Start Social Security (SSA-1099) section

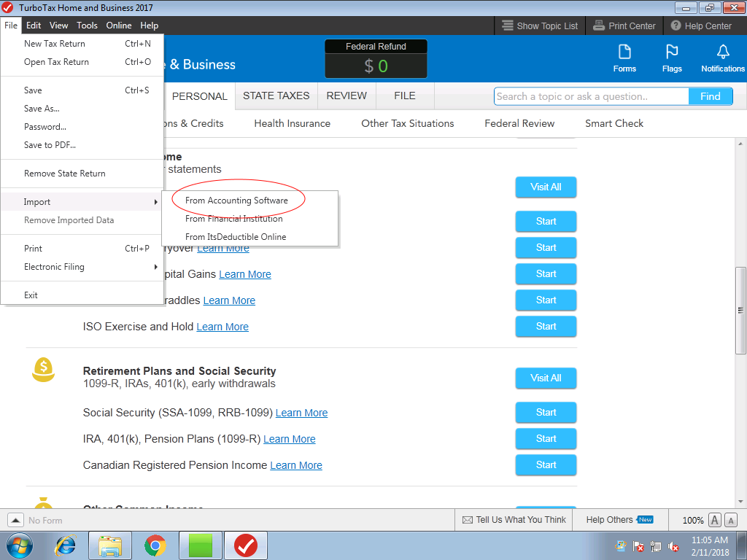click(546, 413)
